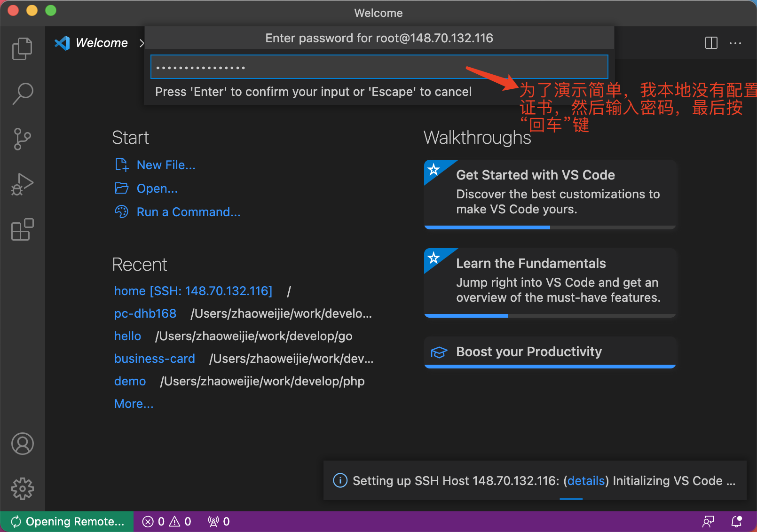Viewport: 757px width, 532px height.
Task: Open the notifications bell
Action: click(736, 522)
